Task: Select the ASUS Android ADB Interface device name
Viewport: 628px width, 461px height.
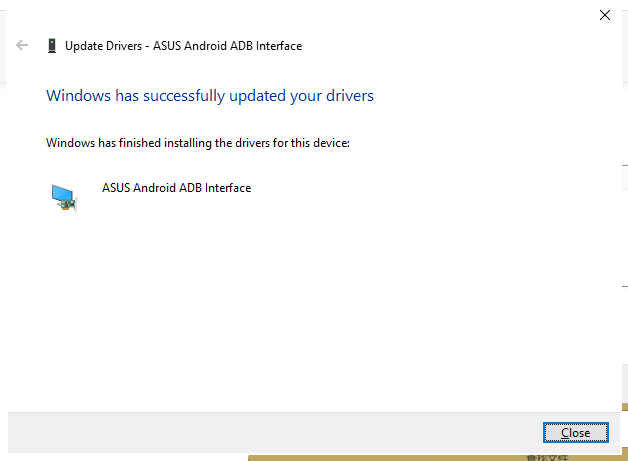Action: 176,188
